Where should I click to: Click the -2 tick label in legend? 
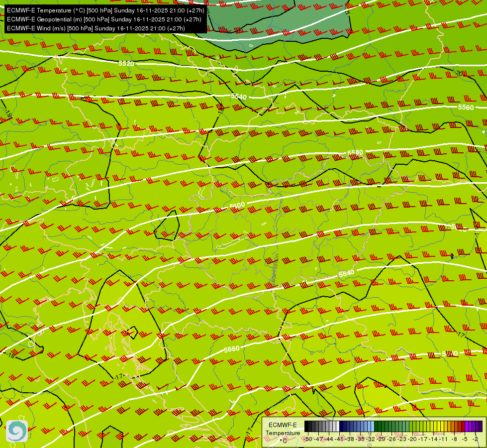click(475, 440)
